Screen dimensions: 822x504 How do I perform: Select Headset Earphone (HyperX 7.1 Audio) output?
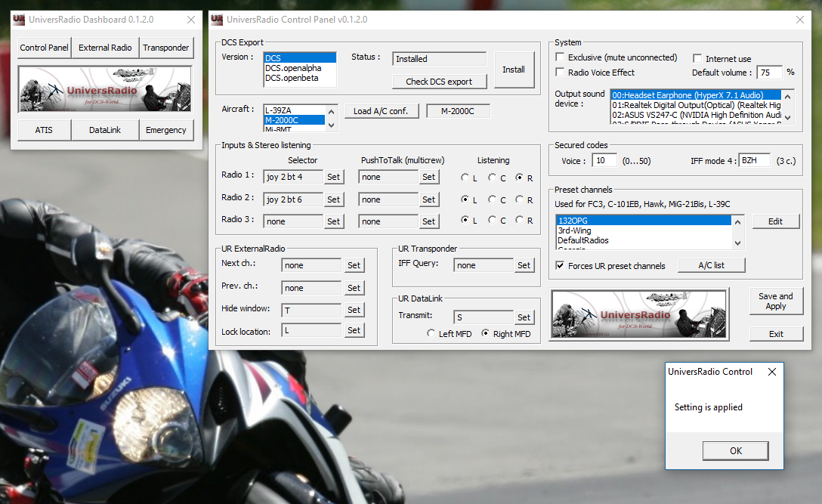(x=696, y=95)
